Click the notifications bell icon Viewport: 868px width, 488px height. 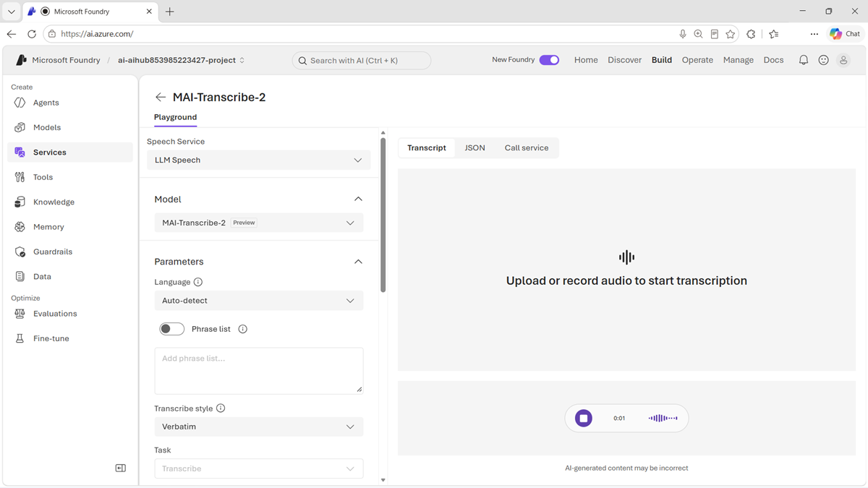pyautogui.click(x=804, y=60)
